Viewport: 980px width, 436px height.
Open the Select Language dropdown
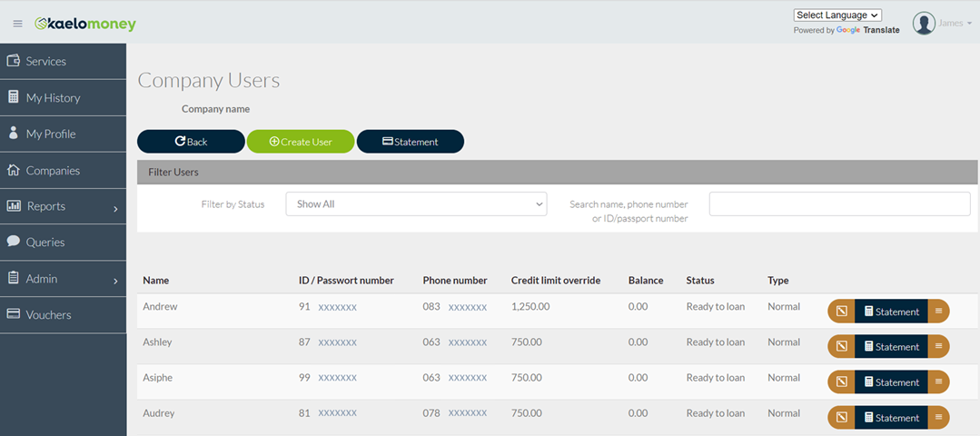[x=837, y=15]
